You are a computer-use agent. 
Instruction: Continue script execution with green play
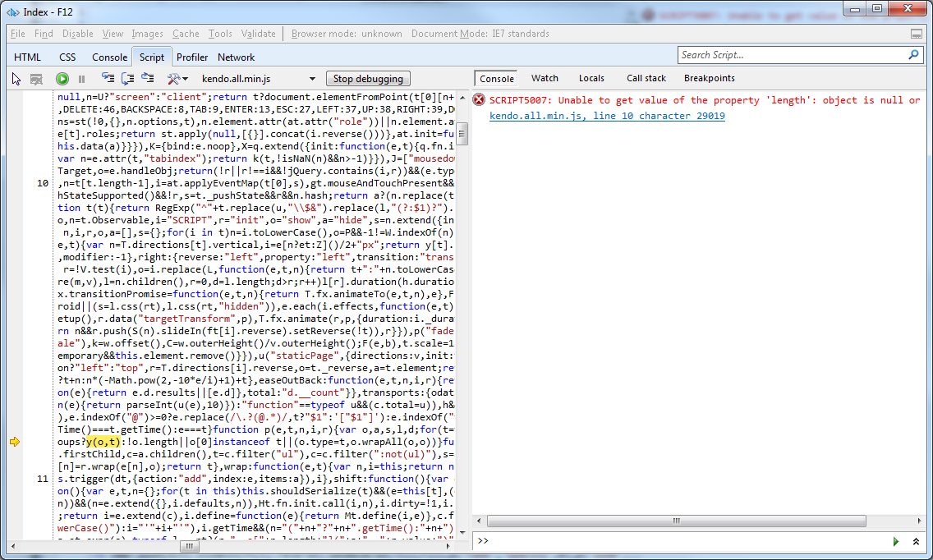tap(62, 79)
